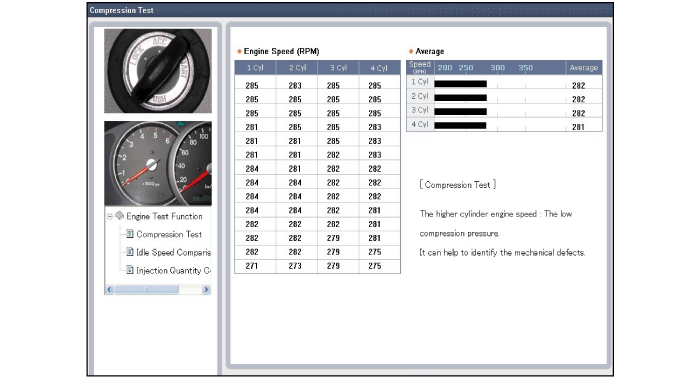Click the 350 scale label in Average header
Screen dimensions: 700x377
point(525,68)
